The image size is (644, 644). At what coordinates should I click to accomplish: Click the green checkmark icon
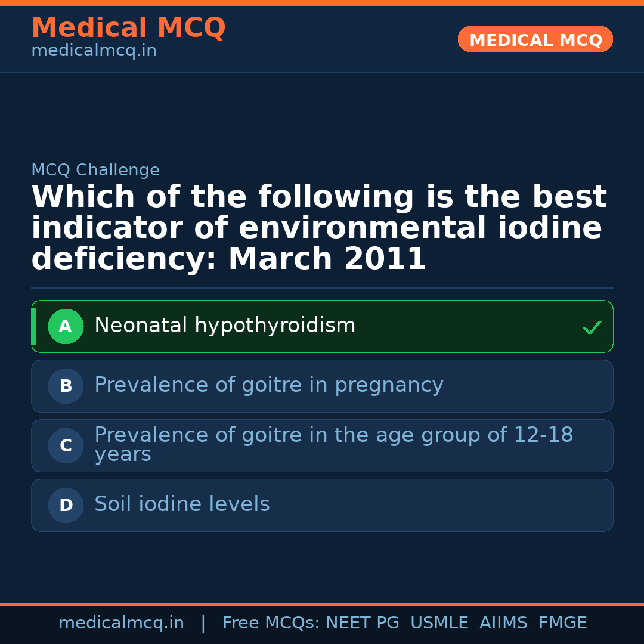point(592,327)
